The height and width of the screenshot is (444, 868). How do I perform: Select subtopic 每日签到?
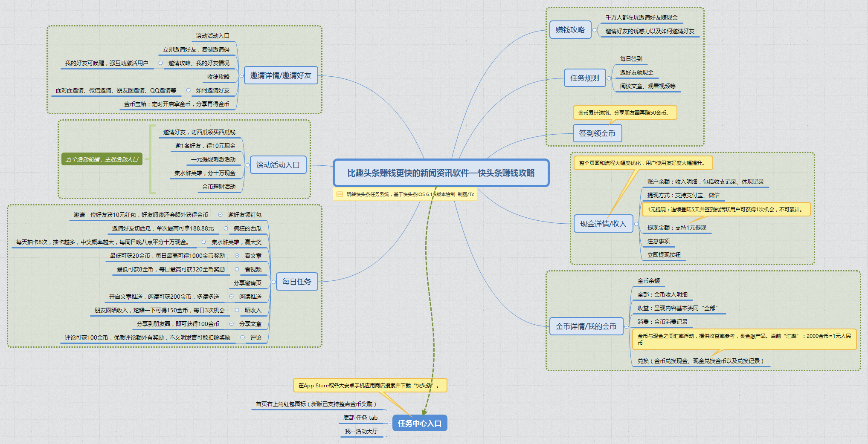pyautogui.click(x=631, y=59)
